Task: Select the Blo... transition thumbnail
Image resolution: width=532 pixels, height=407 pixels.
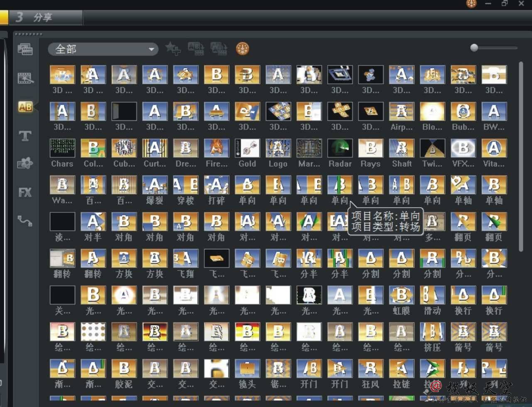Action: [x=432, y=112]
